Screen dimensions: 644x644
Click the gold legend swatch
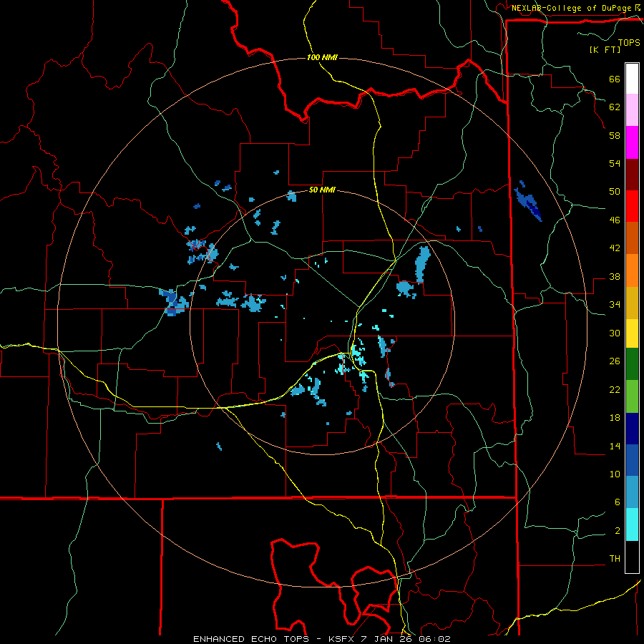(632, 302)
